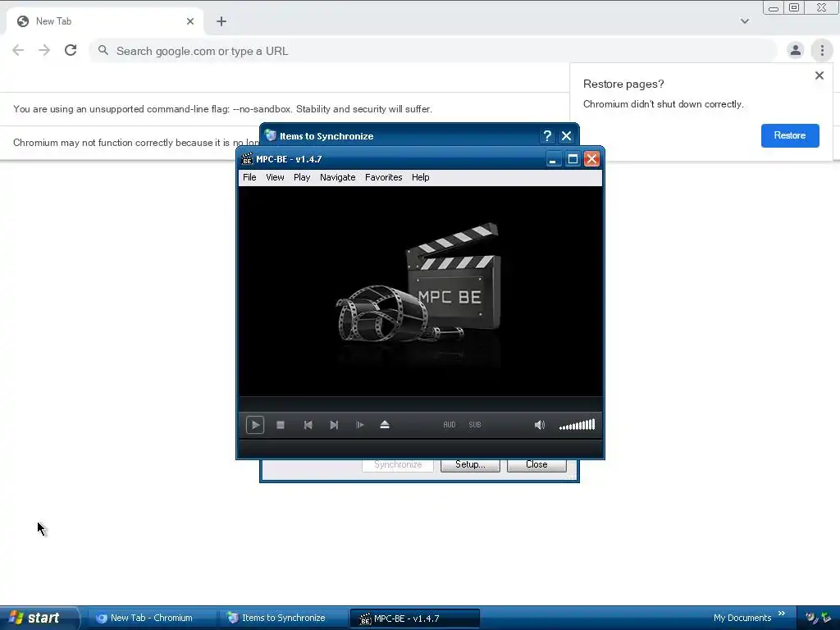Expand the tab search chevron in Chromium
840x630 pixels.
745,21
